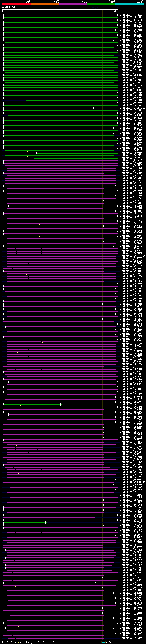Open hit UniRef100_Q9SVU5
Viewport: 146px width, 644px height.
131,130
